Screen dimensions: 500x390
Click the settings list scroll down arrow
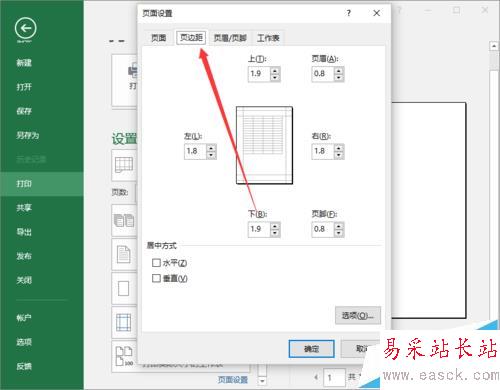pyautogui.click(x=262, y=381)
